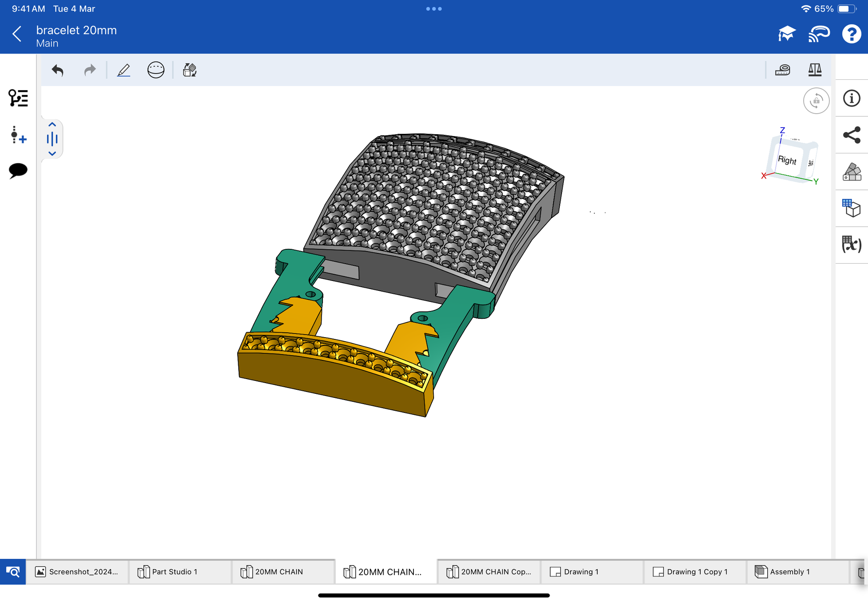Open insert tab manager search icon
Image resolution: width=868 pixels, height=603 pixels.
pos(13,572)
